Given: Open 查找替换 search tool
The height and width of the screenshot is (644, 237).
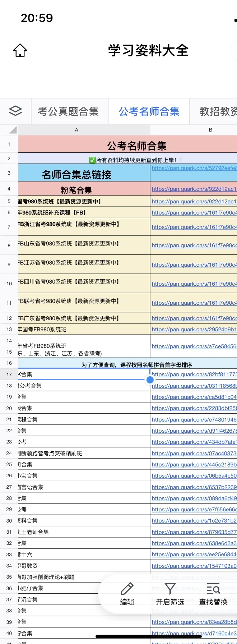Looking at the screenshot, I should pos(213,594).
